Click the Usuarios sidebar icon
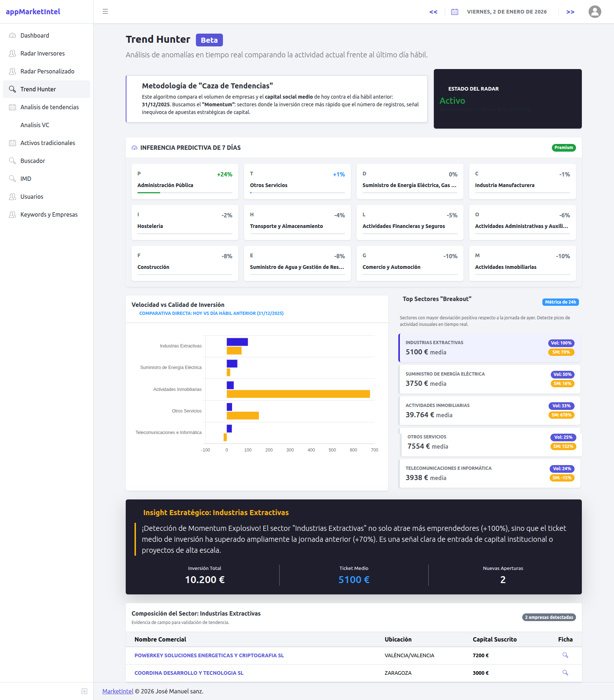 coord(12,197)
